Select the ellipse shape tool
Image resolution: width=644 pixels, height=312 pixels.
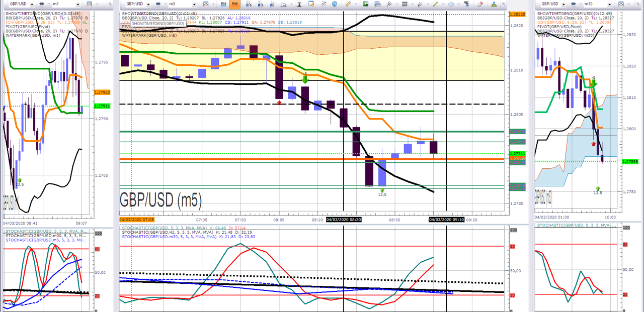tap(451, 4)
